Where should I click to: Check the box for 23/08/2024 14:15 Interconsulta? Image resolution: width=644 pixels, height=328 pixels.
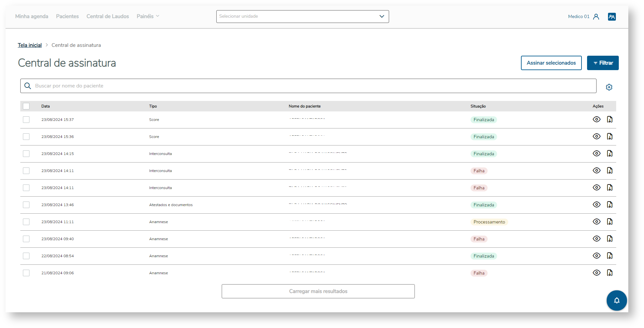[x=26, y=154]
